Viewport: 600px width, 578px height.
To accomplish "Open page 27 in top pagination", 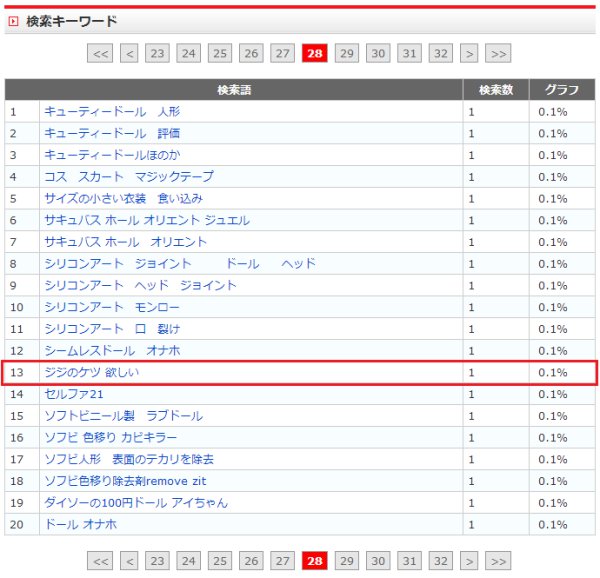I will click(282, 53).
